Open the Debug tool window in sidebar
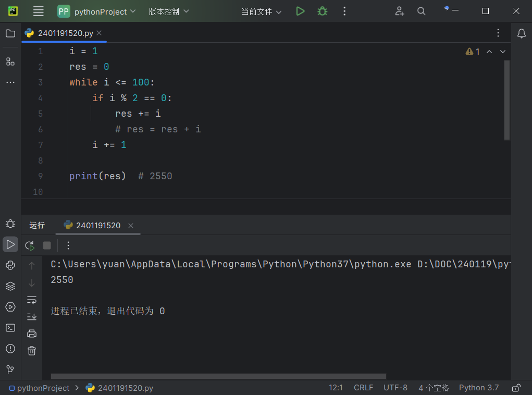532x395 pixels. (10, 224)
